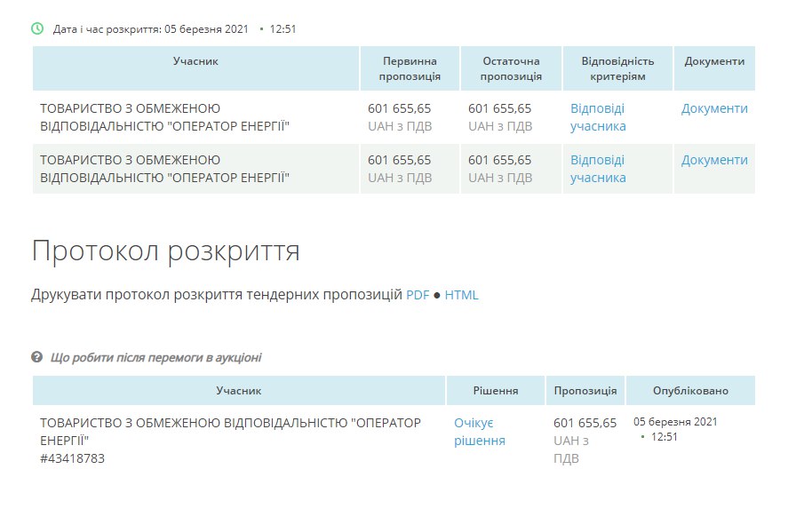Open HTML version of disclosure protocol
The width and height of the screenshot is (812, 509).
[461, 295]
